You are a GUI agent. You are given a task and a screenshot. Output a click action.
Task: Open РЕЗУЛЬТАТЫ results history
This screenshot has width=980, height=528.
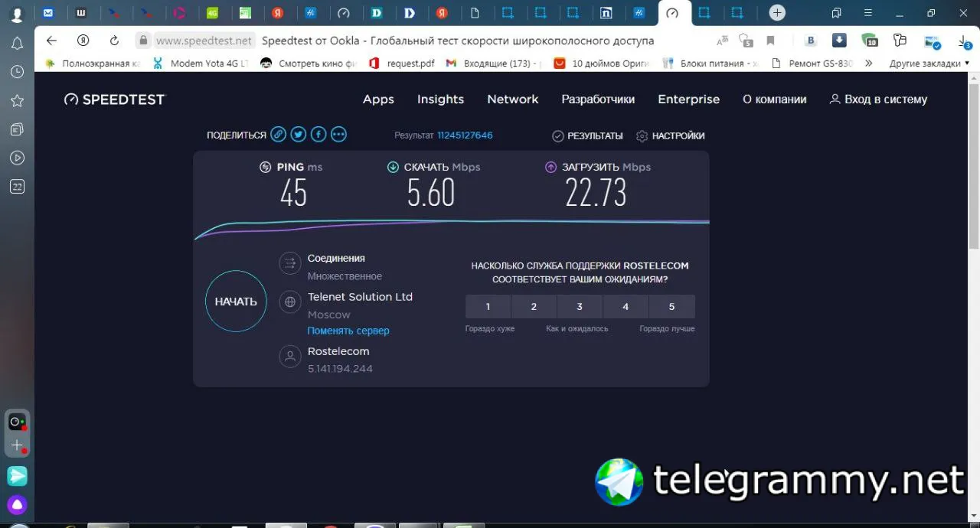(587, 135)
